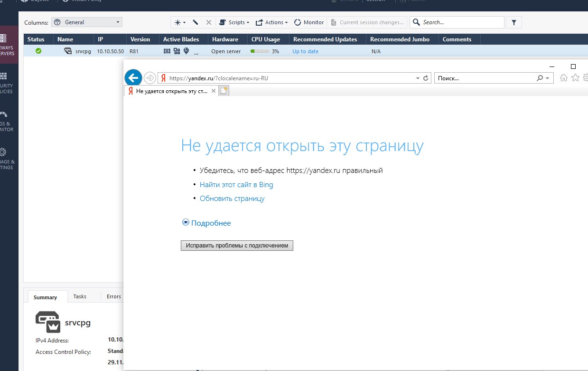Click the Recommended Updates column header
Image resolution: width=588 pixels, height=371 pixels.
pyautogui.click(x=328, y=39)
